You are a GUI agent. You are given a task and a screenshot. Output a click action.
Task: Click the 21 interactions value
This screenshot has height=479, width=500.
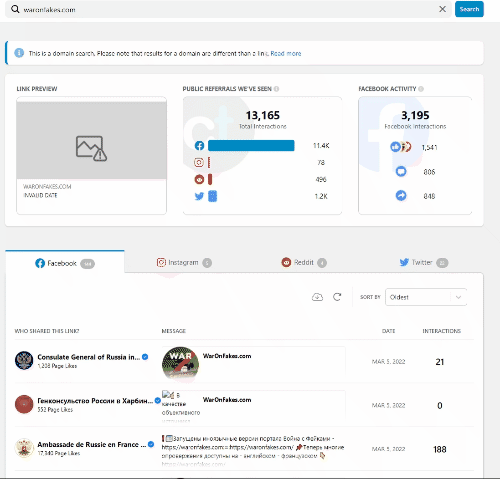click(x=440, y=362)
